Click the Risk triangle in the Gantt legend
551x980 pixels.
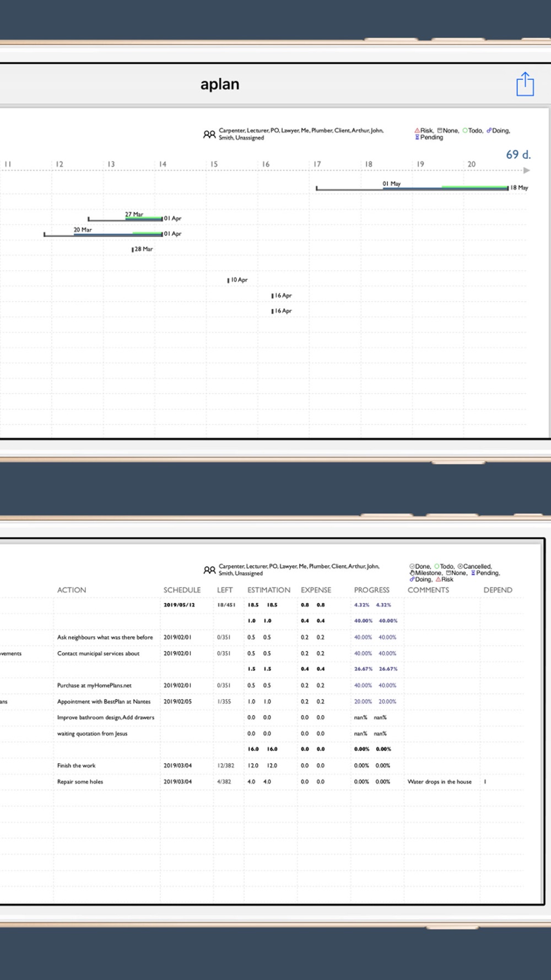[x=417, y=131]
